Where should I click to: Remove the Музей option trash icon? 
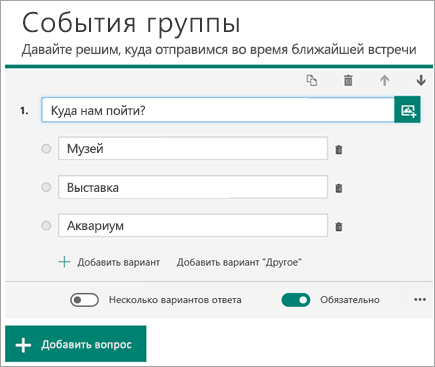pyautogui.click(x=339, y=150)
